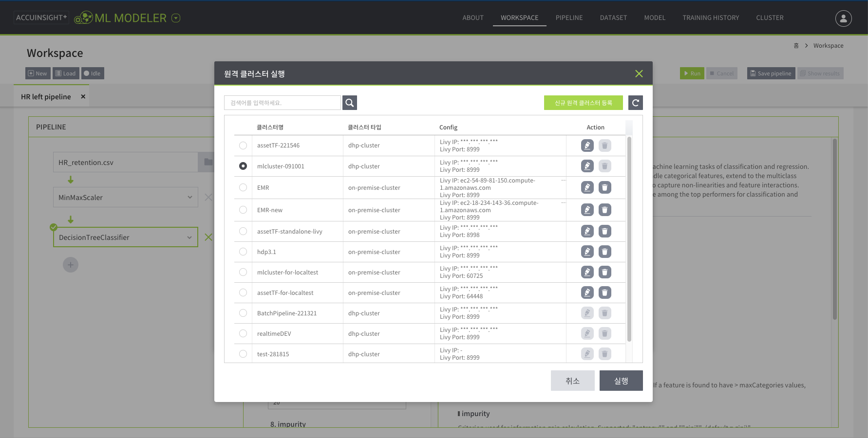
Task: Select the assetTF-221546 radio button
Action: pyautogui.click(x=243, y=146)
